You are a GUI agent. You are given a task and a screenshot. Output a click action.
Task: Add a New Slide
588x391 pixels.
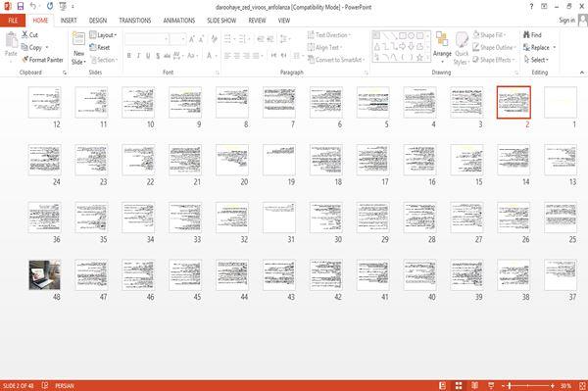point(78,49)
